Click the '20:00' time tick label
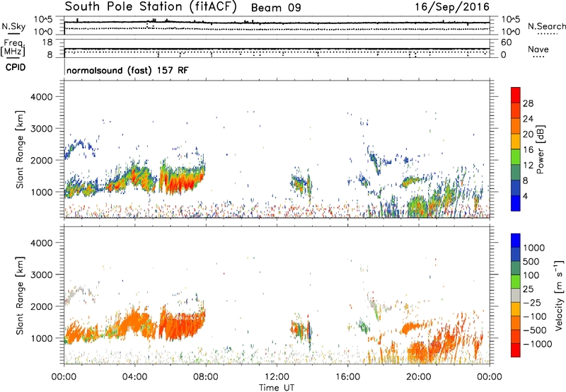This screenshot has height=392, width=566. tap(418, 377)
